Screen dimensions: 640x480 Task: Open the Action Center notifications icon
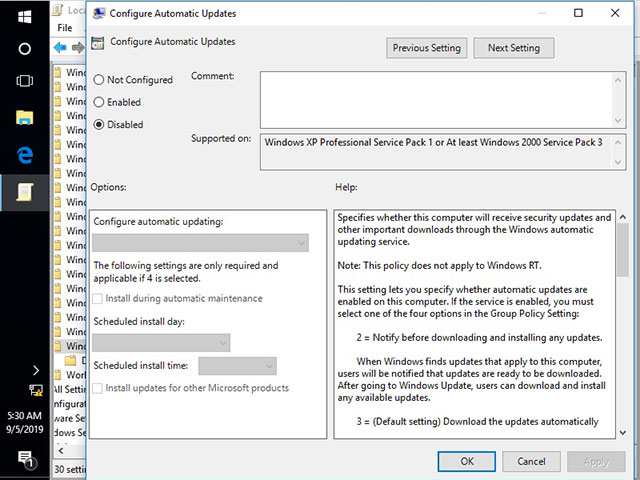tap(27, 460)
